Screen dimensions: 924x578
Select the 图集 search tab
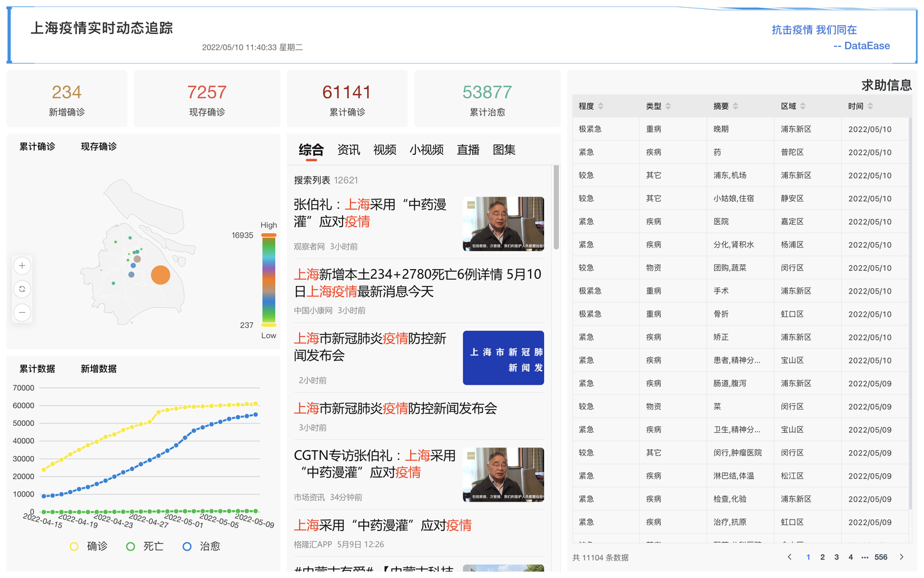pos(504,150)
